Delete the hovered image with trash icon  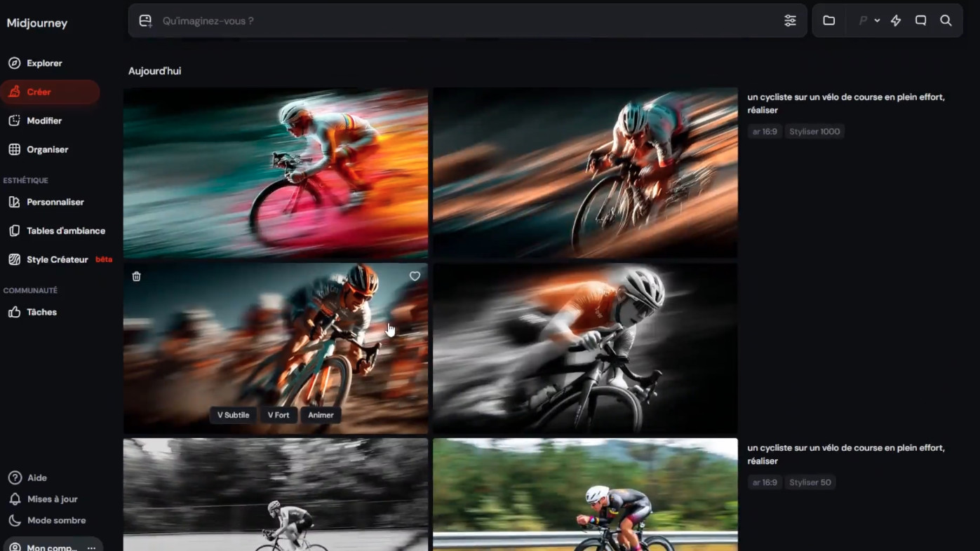coord(137,277)
